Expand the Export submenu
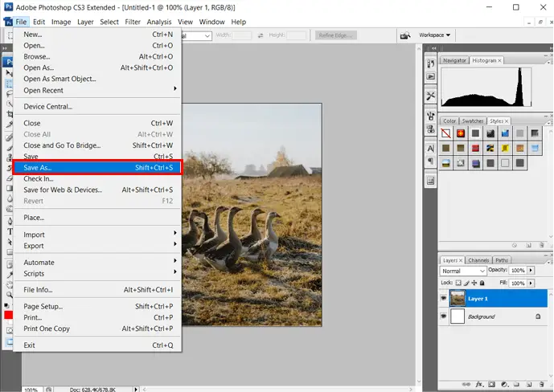 pyautogui.click(x=98, y=246)
